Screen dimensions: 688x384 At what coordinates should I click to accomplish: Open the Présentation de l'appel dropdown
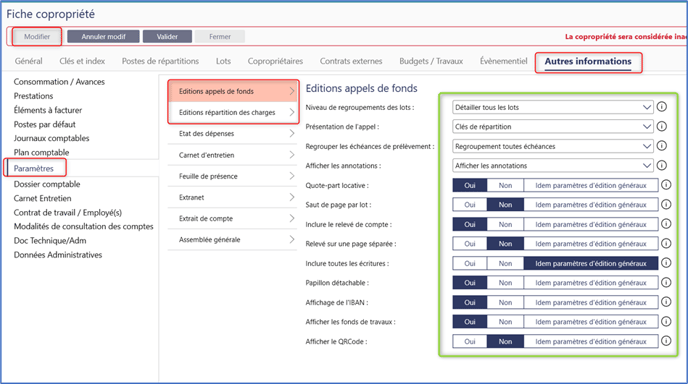tap(552, 126)
